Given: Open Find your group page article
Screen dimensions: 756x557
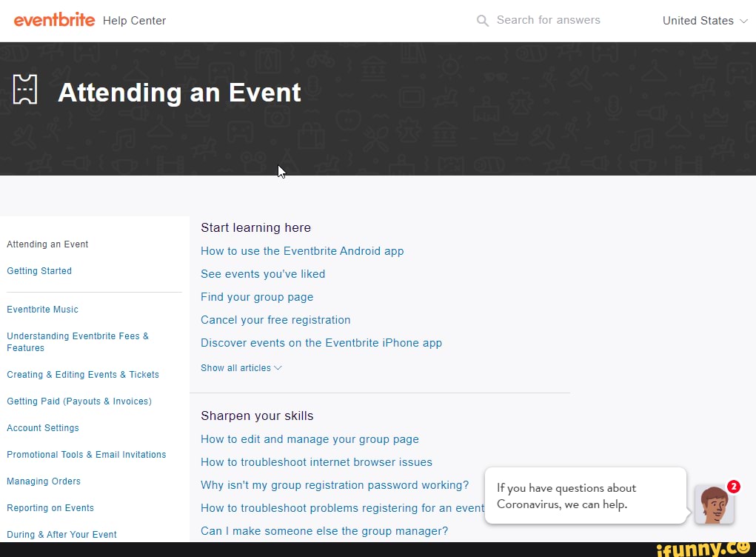Looking at the screenshot, I should (257, 297).
